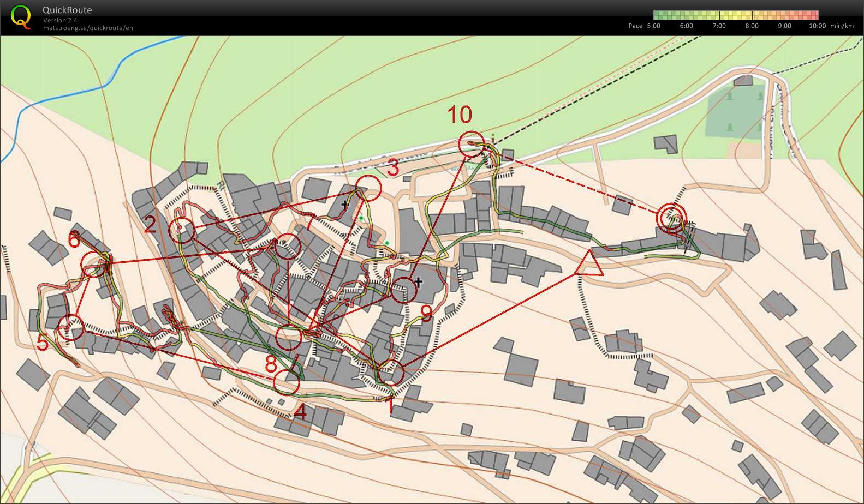Screen dimensions: 864x504
Task: Open the matstroeng.se/quickroute/en link
Action: [x=88, y=28]
